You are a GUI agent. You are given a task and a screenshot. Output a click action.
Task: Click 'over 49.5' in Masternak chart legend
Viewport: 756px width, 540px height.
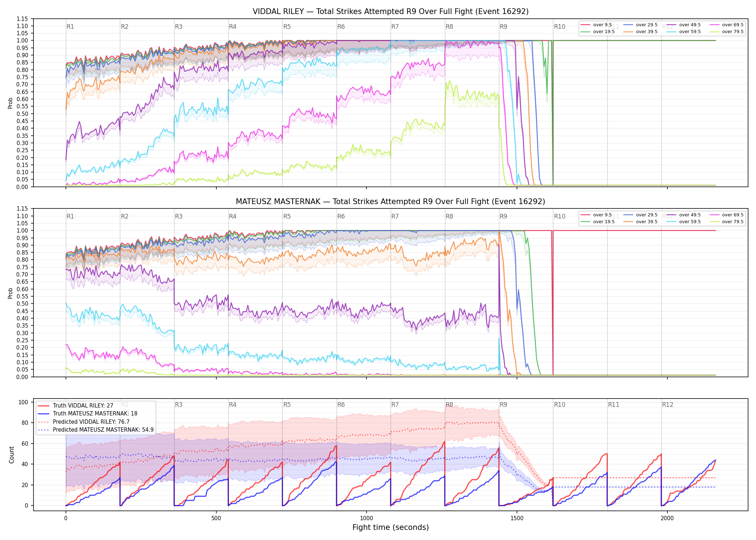click(690, 215)
